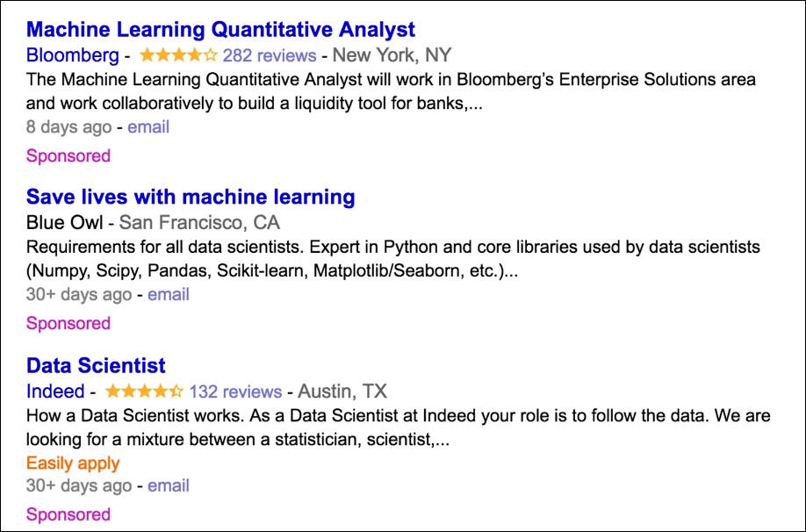The image size is (806, 532).
Task: Click the Sponsored label under the Blue Owl listing
Action: pyautogui.click(x=68, y=323)
